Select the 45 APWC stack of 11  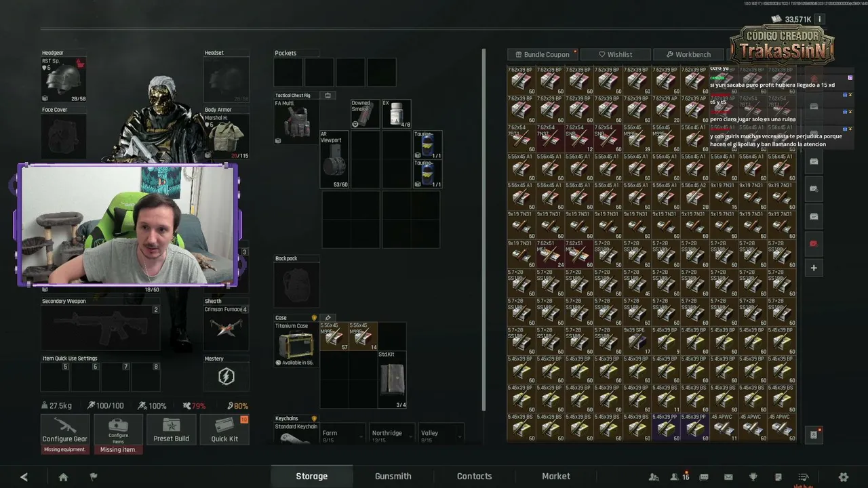[724, 427]
